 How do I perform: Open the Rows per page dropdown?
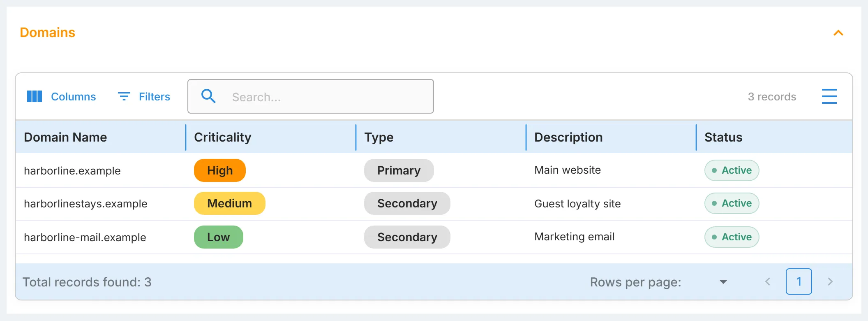(x=723, y=282)
